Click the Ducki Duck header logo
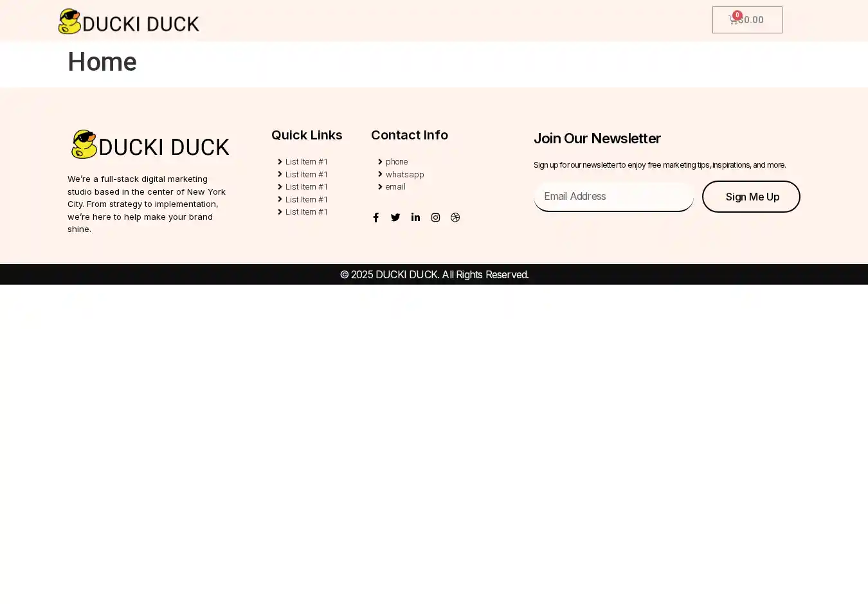 (x=129, y=22)
